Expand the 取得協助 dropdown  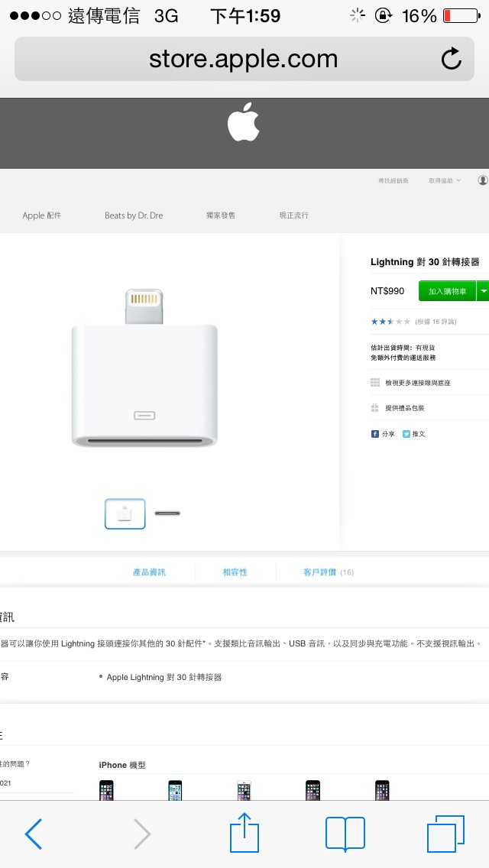[445, 181]
